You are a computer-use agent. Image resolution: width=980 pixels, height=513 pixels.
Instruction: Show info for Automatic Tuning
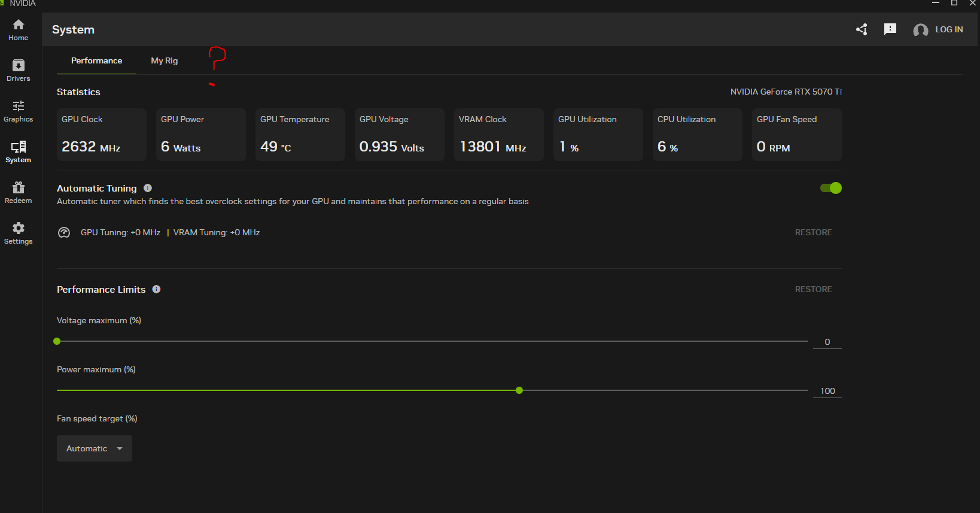pyautogui.click(x=148, y=188)
